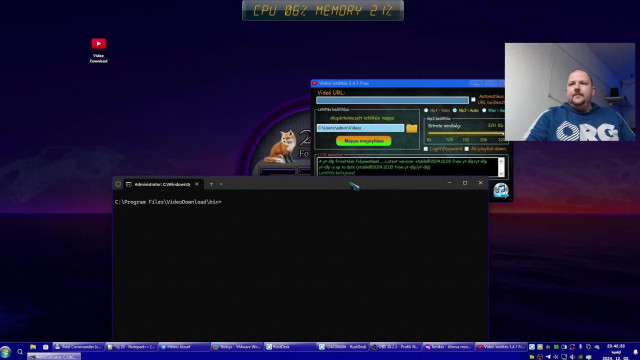640x360 pixels.
Task: Click the Windows Start orb
Action: [5, 351]
